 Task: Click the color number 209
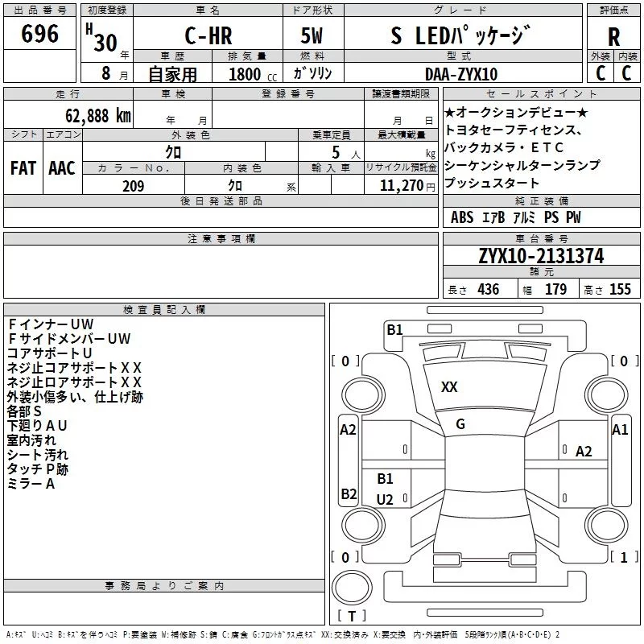pos(133,186)
